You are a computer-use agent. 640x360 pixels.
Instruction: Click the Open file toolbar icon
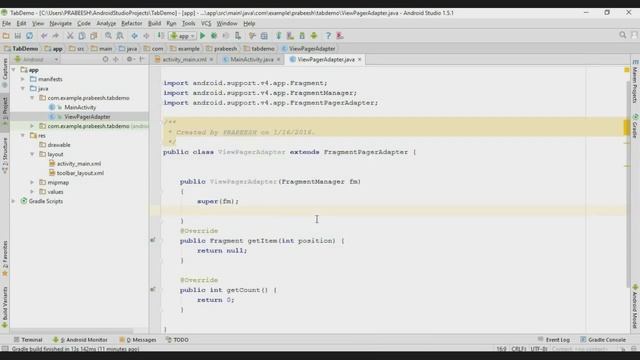[x=6, y=36]
